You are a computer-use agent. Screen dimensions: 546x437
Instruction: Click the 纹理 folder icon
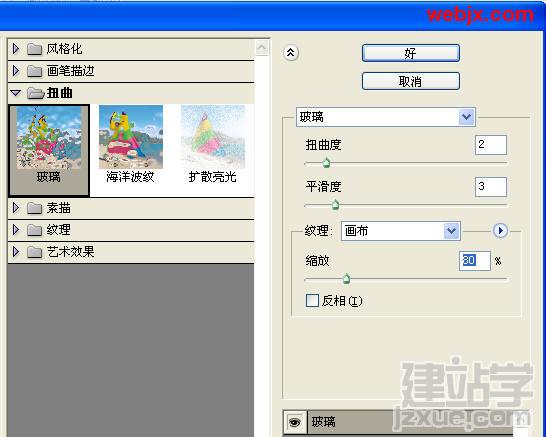point(34,230)
